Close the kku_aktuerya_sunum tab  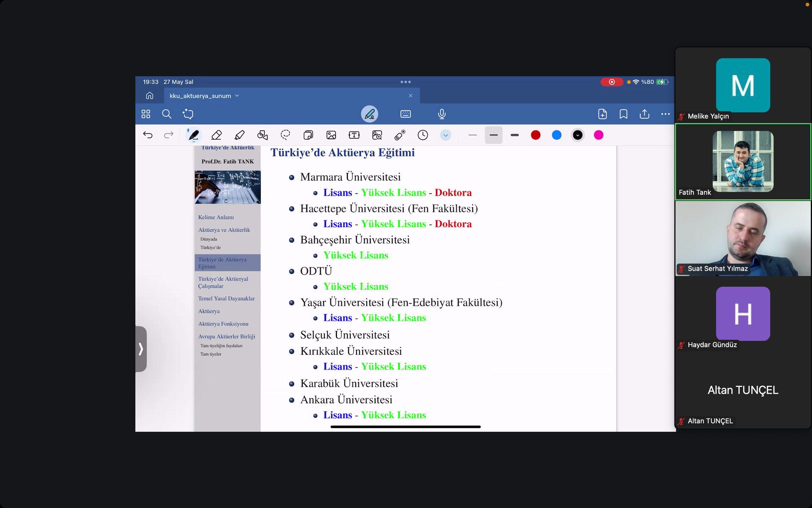tap(410, 96)
